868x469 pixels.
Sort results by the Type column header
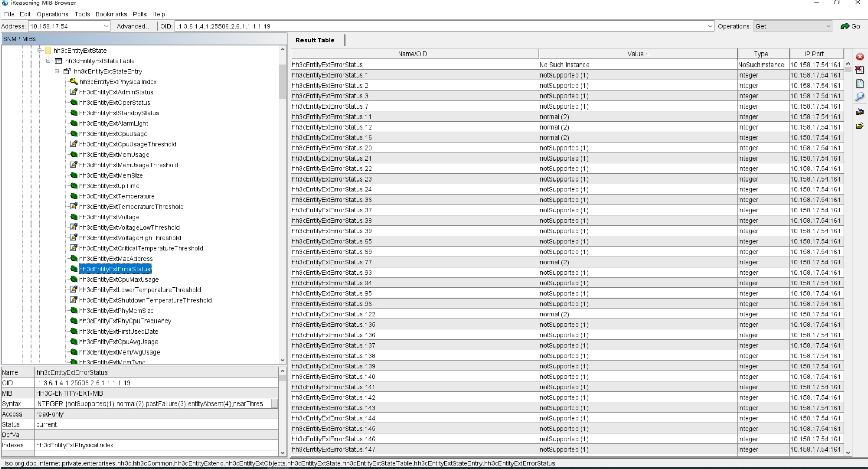coord(764,54)
